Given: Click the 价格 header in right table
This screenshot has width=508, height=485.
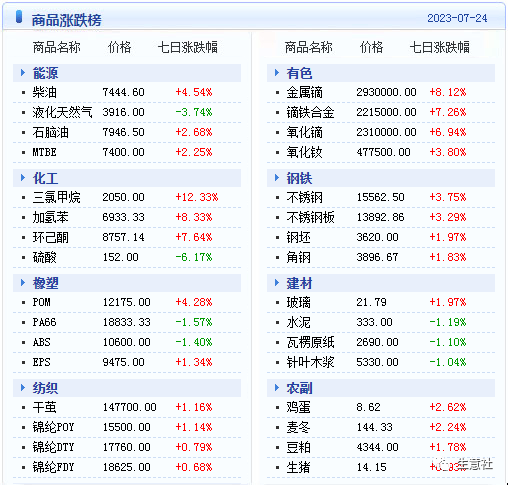Looking at the screenshot, I should point(372,47).
